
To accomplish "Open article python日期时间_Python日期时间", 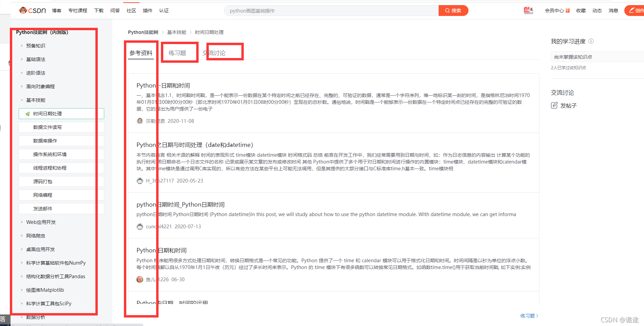I will click(181, 205).
